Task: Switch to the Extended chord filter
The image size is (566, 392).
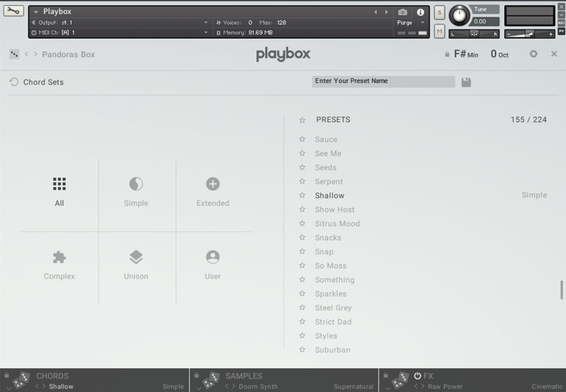Action: [213, 184]
